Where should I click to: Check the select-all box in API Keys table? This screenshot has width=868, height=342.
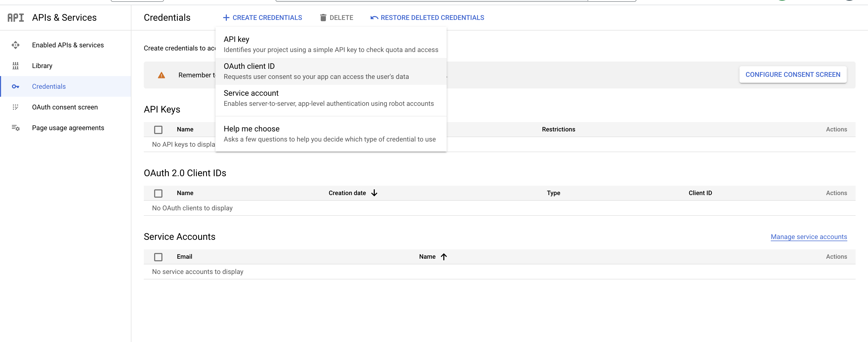point(158,130)
